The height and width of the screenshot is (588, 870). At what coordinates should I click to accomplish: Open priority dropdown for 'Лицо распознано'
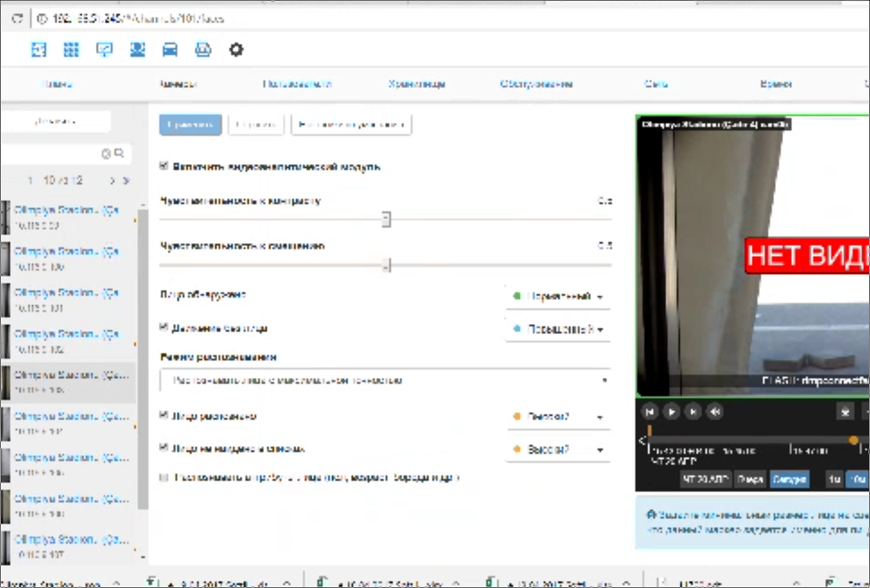click(x=558, y=417)
